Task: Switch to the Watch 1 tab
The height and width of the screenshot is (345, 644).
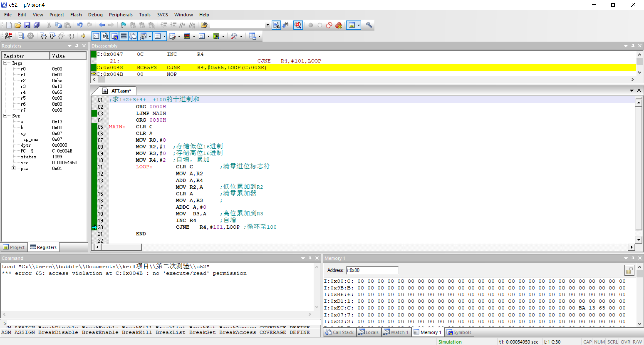Action: [x=396, y=332]
